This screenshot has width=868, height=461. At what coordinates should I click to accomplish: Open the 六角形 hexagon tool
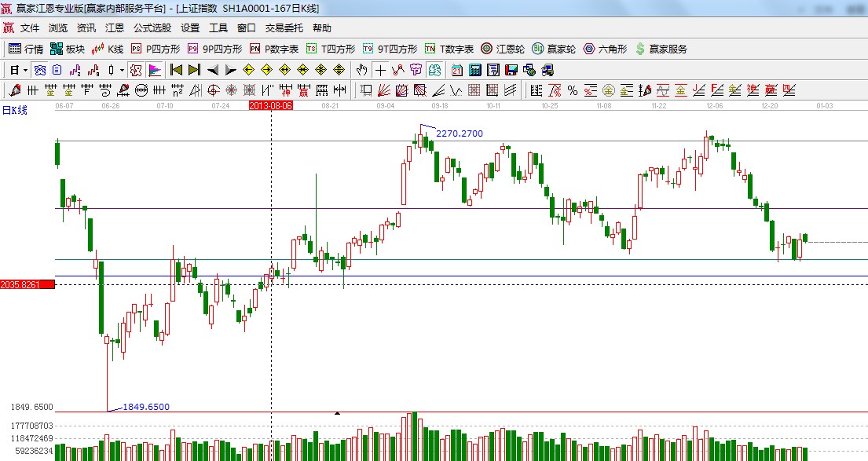(x=605, y=49)
